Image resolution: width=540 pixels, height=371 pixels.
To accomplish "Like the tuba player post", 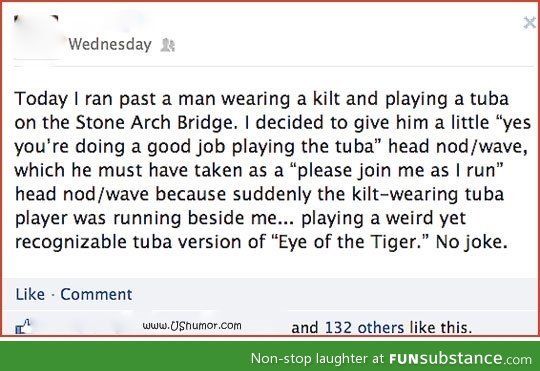I will click(x=30, y=294).
